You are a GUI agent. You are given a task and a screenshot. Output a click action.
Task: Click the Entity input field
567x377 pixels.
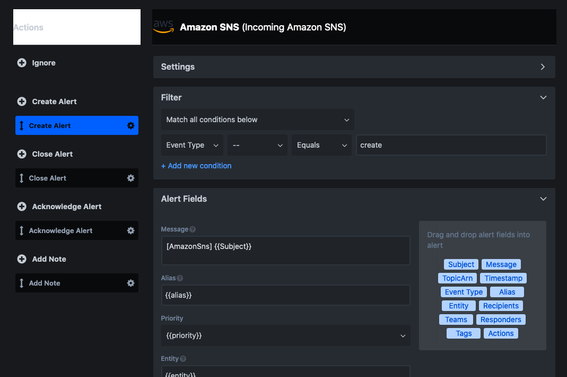point(286,371)
